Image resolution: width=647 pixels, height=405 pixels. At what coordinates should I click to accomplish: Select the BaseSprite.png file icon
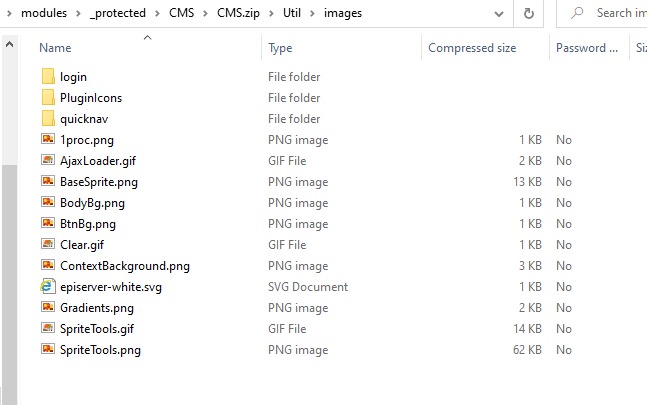coord(49,182)
